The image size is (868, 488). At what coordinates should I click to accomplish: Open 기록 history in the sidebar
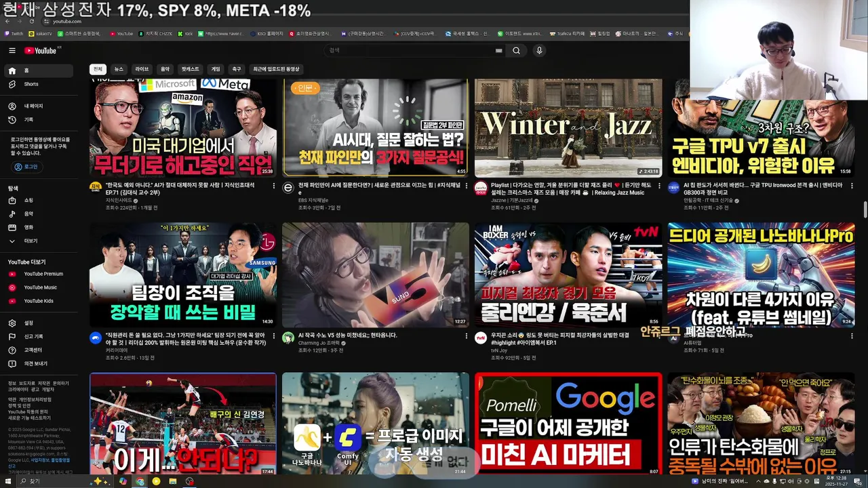39,120
